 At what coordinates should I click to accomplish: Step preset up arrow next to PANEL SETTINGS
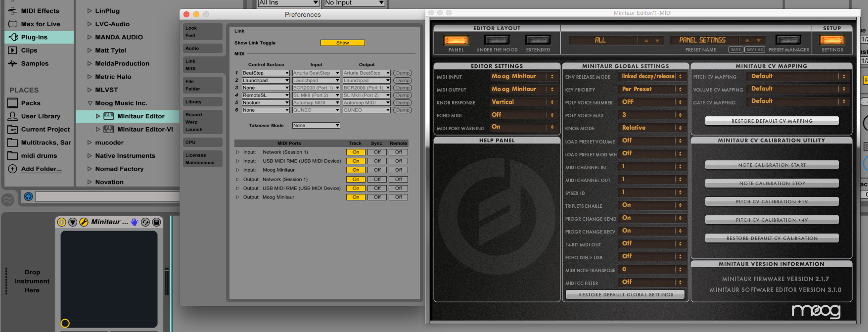(747, 41)
